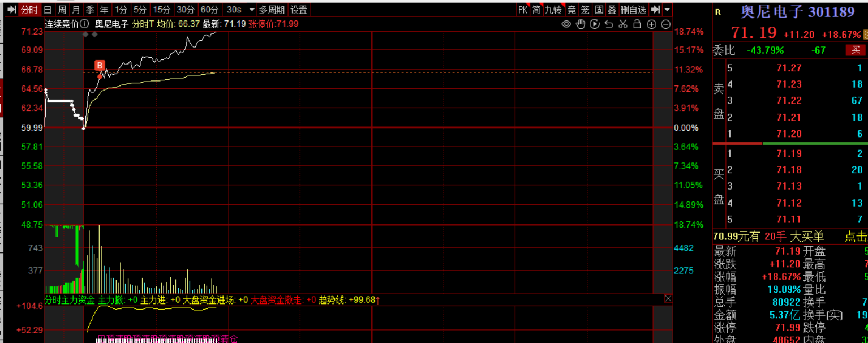Click the info icon beside 连续竞价
This screenshot has width=868, height=343.
pyautogui.click(x=84, y=24)
